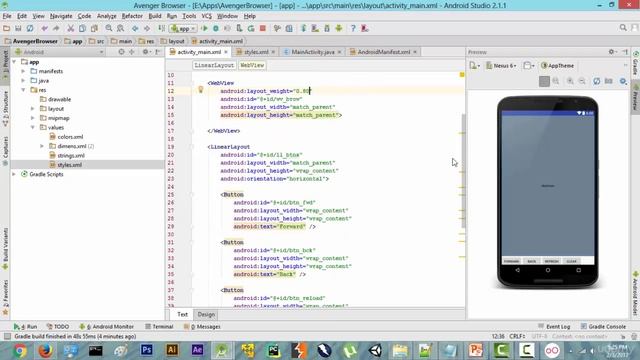Screen dimensions: 640x360
Task: Open the Build menu
Action: (155, 16)
